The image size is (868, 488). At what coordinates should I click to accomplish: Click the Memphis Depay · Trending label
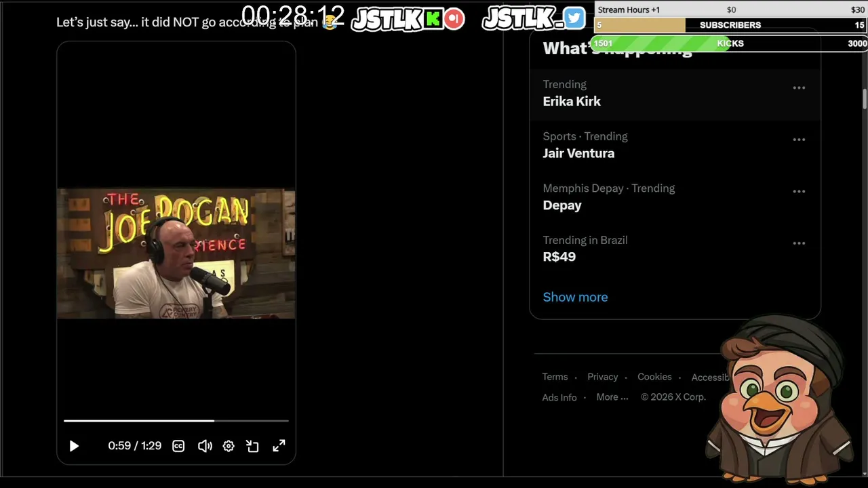click(x=609, y=188)
